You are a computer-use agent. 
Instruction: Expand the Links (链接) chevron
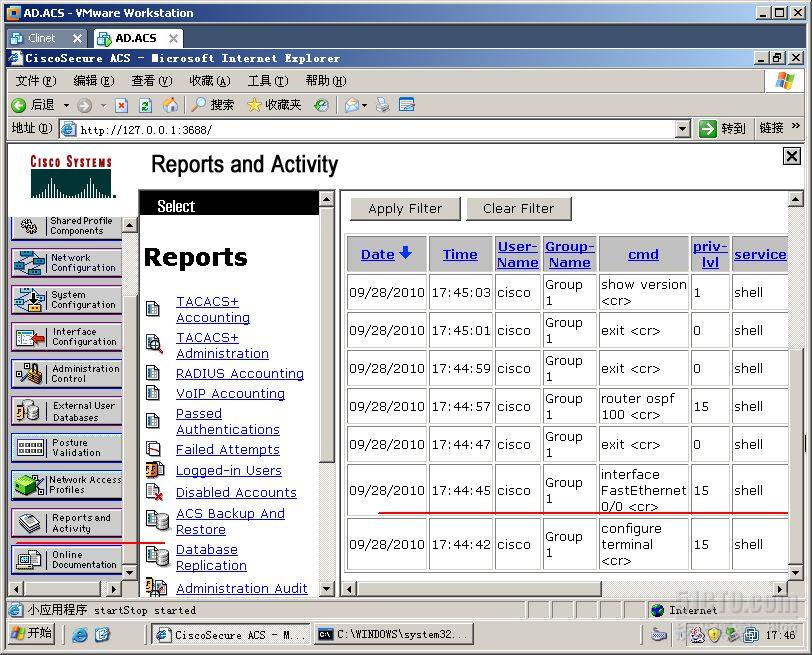795,126
